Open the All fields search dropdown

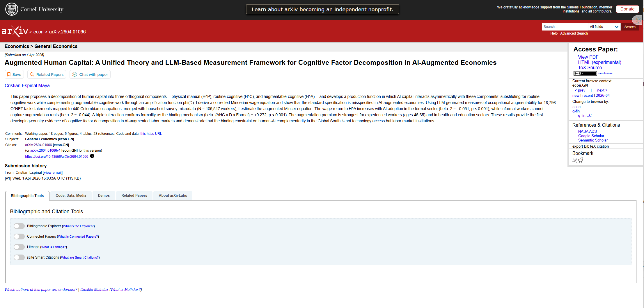(x=604, y=27)
